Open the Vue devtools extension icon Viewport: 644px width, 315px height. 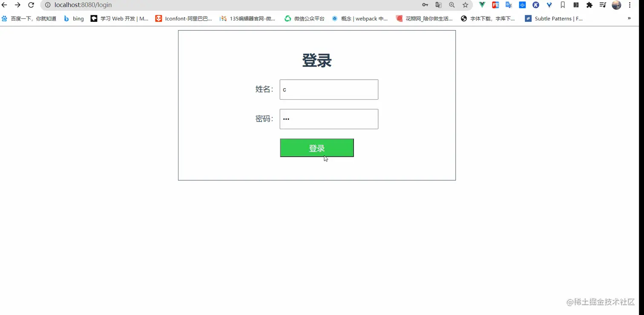(x=482, y=5)
